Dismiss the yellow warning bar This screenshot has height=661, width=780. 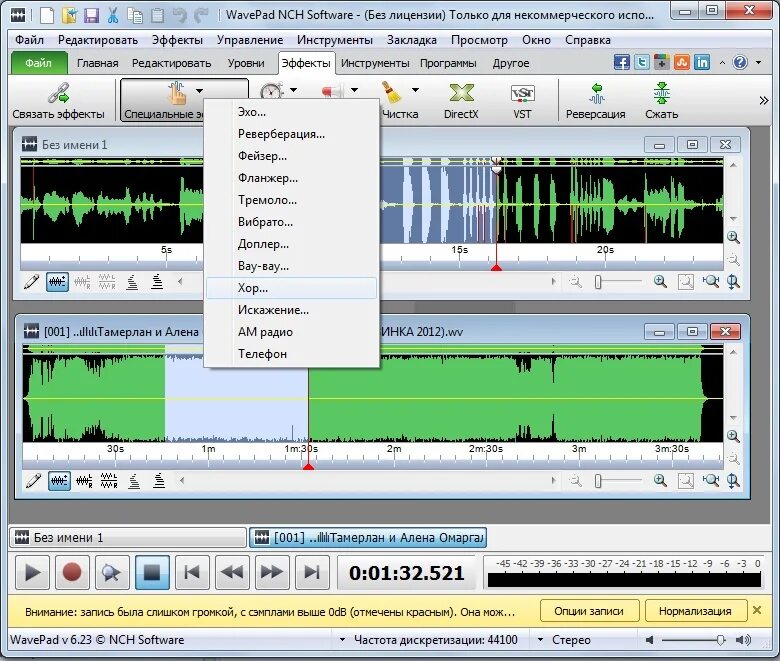[757, 610]
